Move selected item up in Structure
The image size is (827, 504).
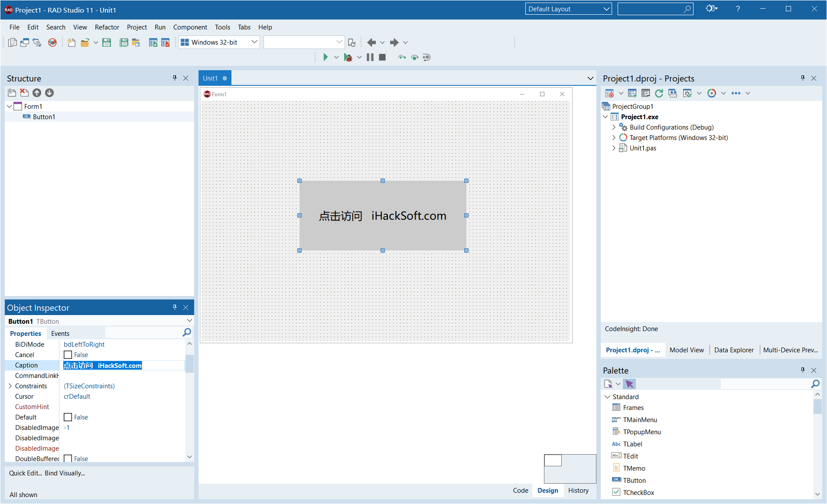(37, 93)
